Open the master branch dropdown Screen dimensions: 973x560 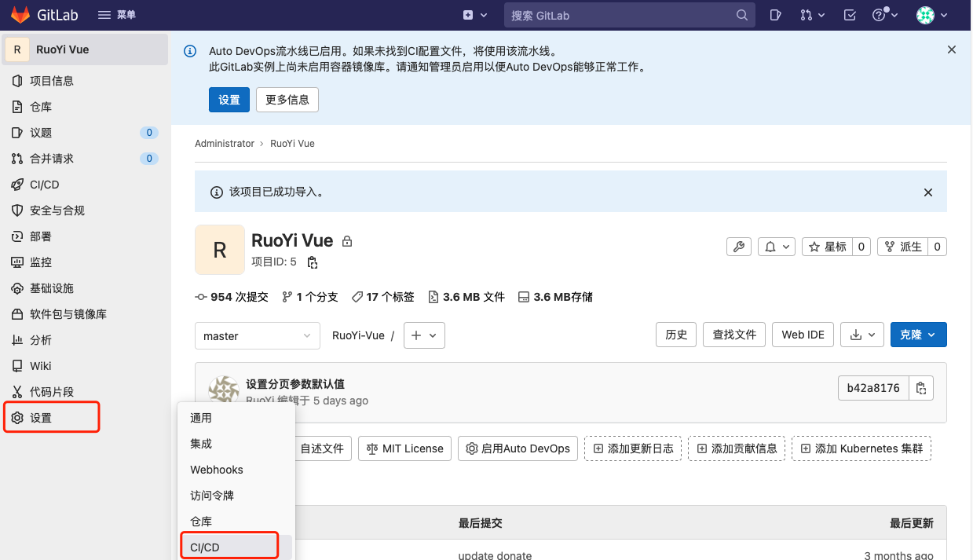click(x=258, y=335)
